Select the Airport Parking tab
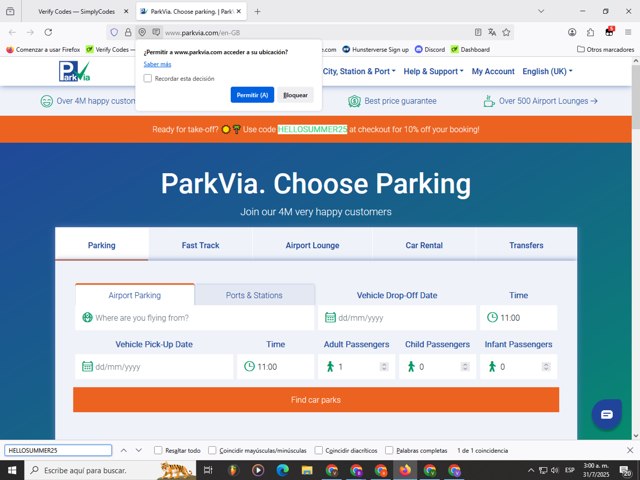Viewport: 640px width, 480px height. click(135, 295)
